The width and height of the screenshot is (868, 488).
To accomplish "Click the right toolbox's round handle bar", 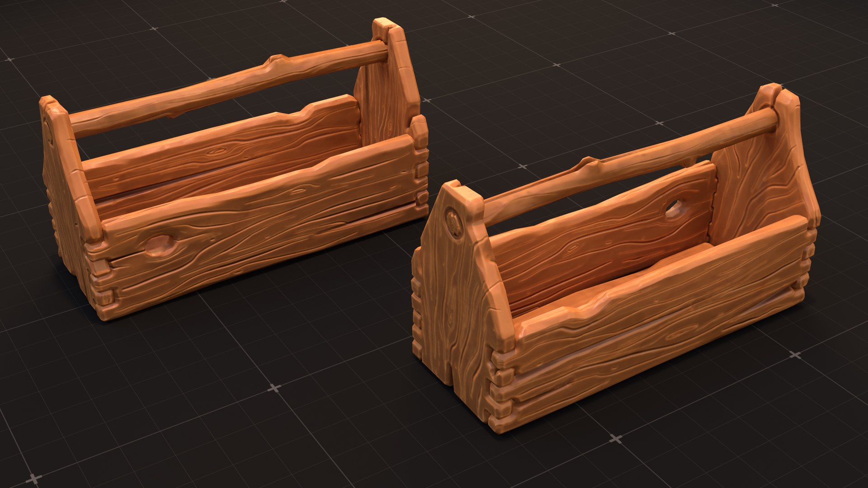I will coord(631,166).
